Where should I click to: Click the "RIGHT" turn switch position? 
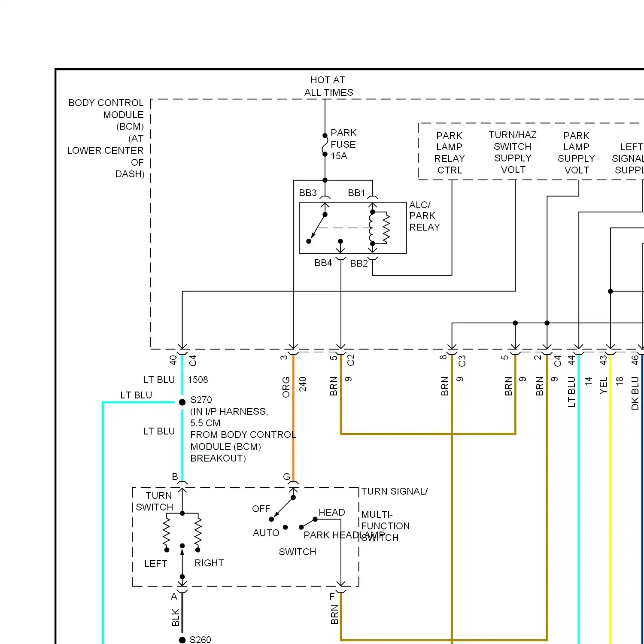click(x=209, y=563)
